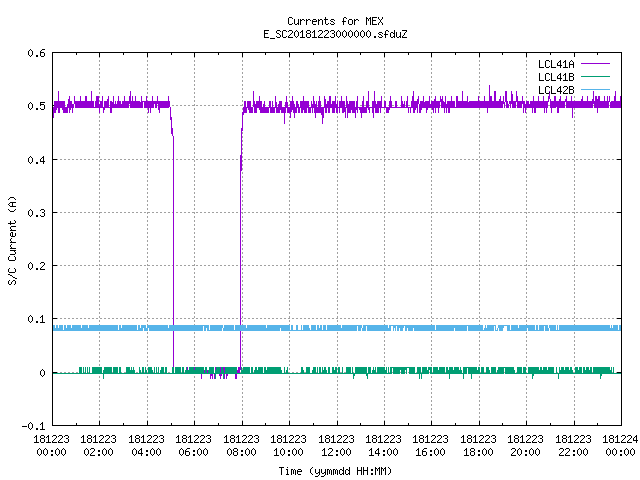Click the x-axis tick '181223 08:00'
The image size is (640, 480).
point(241,446)
